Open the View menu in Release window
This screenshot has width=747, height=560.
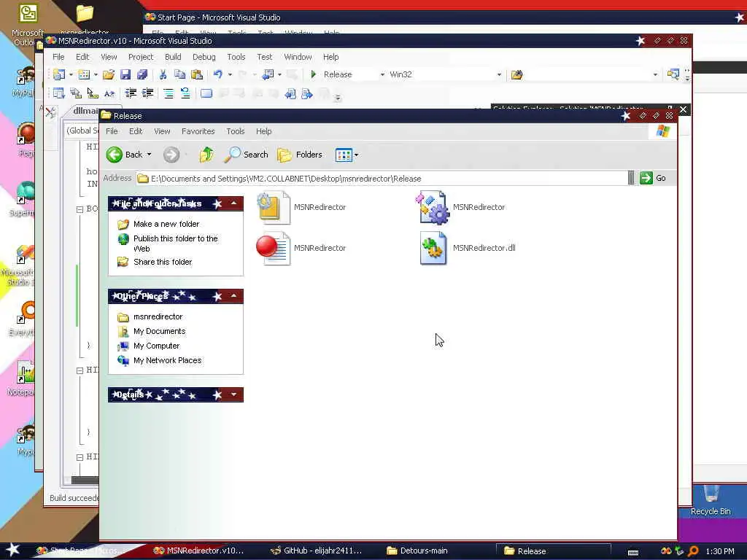point(162,131)
